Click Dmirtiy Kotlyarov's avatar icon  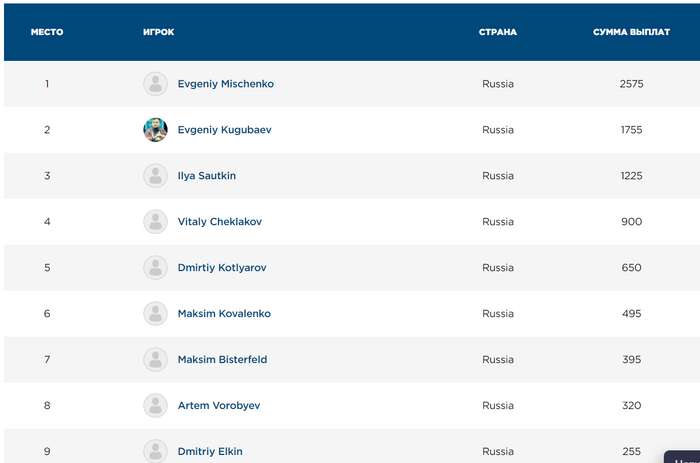coord(155,268)
